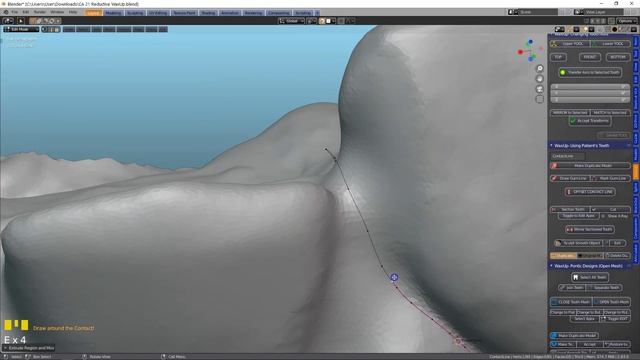Enable edge select mode icon
Image resolution: width=640 pixels, height=360 pixels.
tap(51, 29)
